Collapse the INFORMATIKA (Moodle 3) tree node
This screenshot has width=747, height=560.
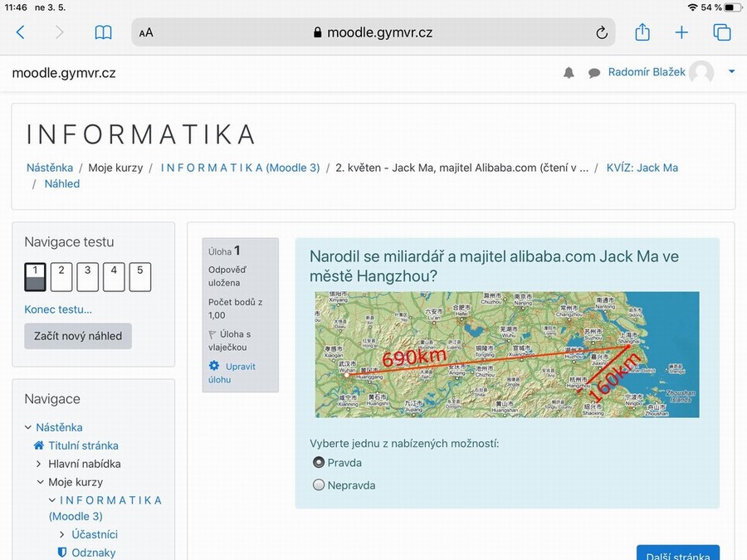(52, 500)
